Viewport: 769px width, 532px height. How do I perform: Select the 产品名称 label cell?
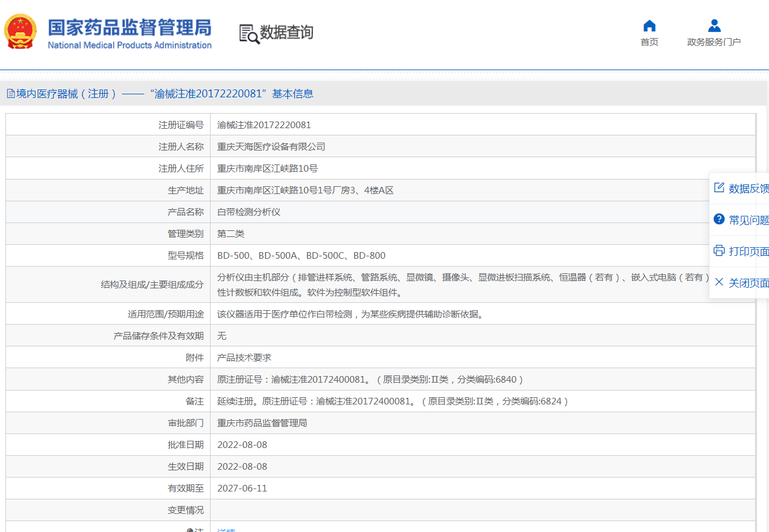pos(108,212)
